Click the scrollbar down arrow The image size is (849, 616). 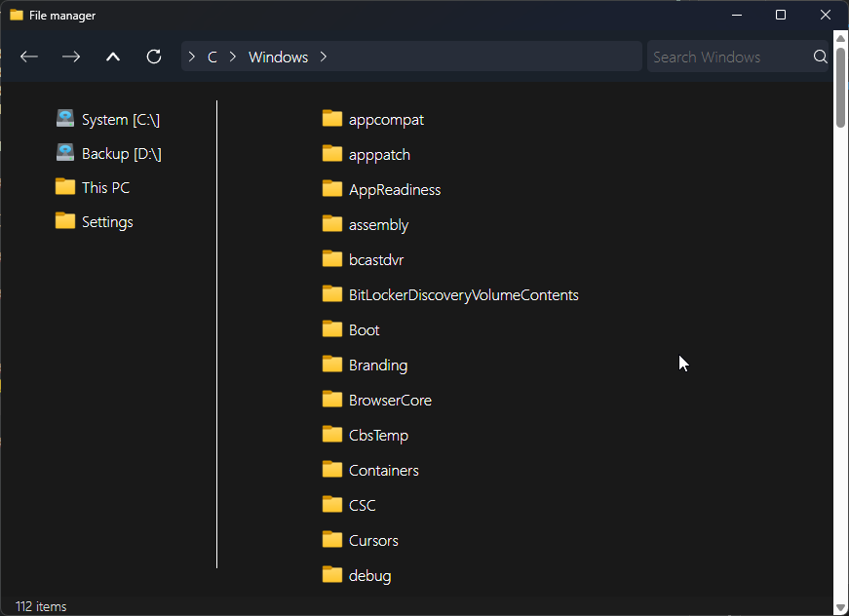pyautogui.click(x=840, y=607)
